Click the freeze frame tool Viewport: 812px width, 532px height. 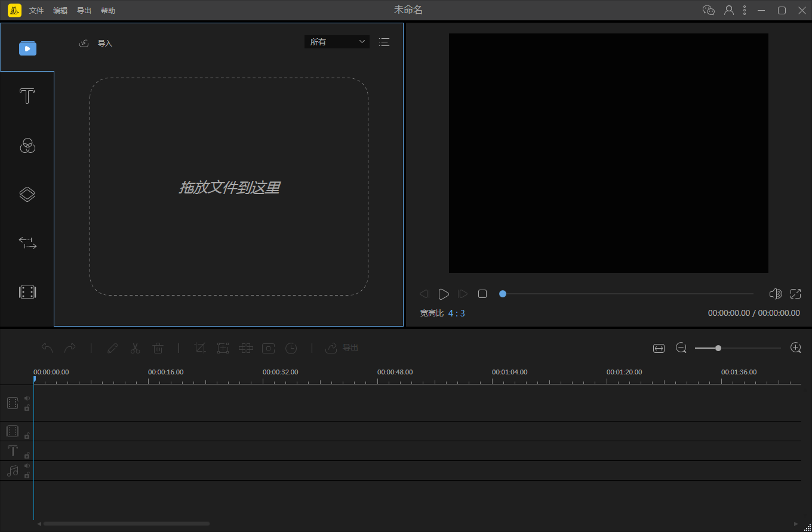click(269, 348)
